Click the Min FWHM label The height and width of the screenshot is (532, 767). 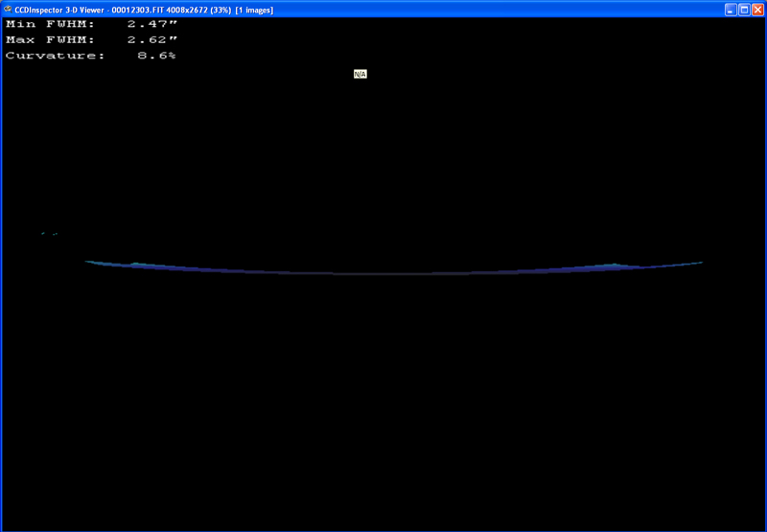coord(50,24)
